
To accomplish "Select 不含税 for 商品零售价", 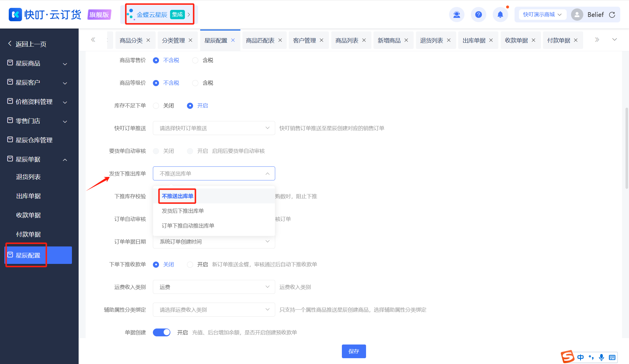I will pyautogui.click(x=166, y=60).
